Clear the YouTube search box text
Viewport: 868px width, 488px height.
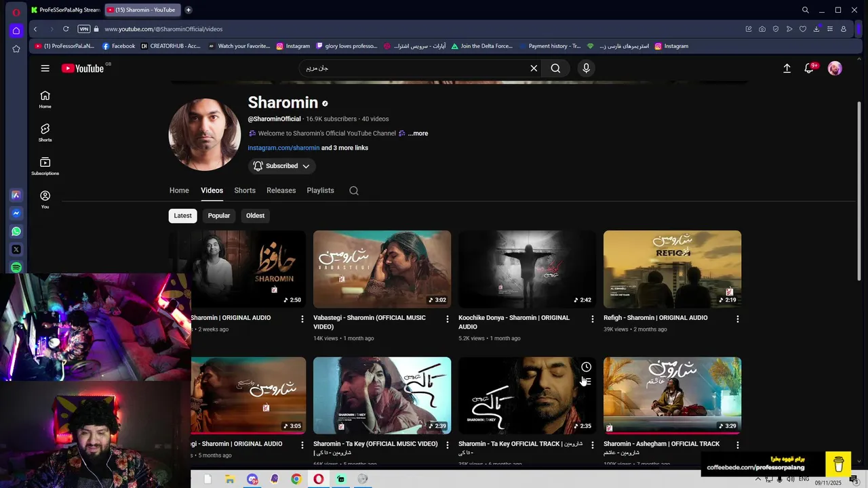534,68
